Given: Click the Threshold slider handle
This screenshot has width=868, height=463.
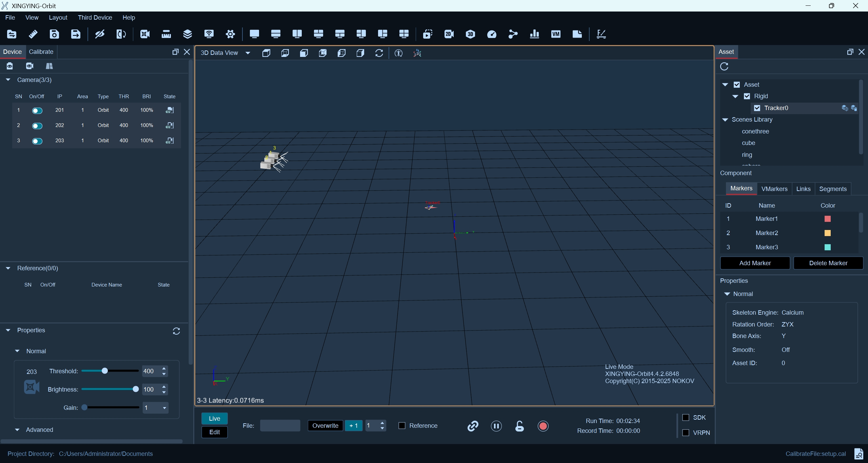Looking at the screenshot, I should point(105,371).
